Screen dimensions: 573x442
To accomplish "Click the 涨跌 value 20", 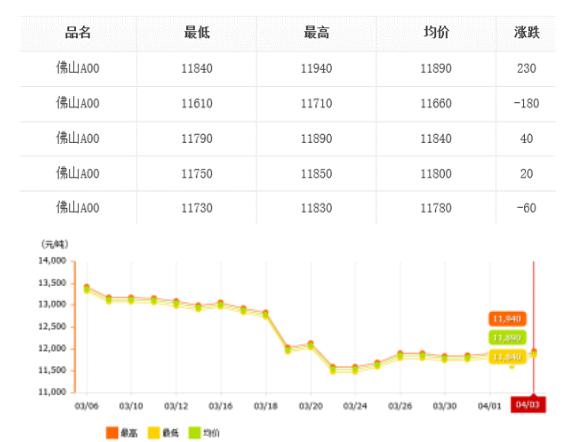I will point(527,174).
